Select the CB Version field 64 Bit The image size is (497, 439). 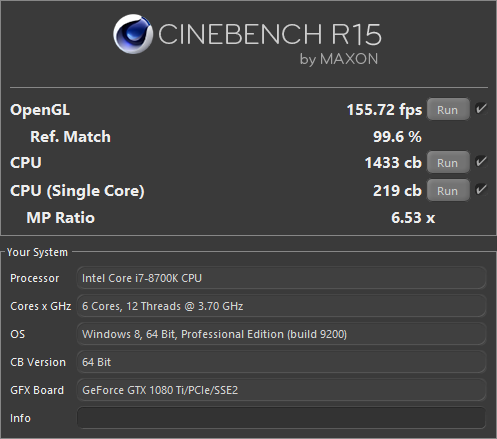[281, 362]
